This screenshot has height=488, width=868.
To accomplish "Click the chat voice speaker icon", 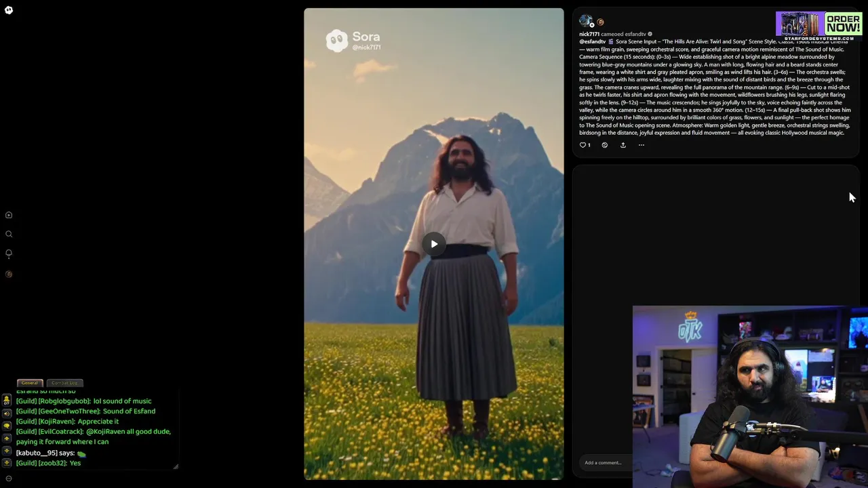I will (x=7, y=414).
